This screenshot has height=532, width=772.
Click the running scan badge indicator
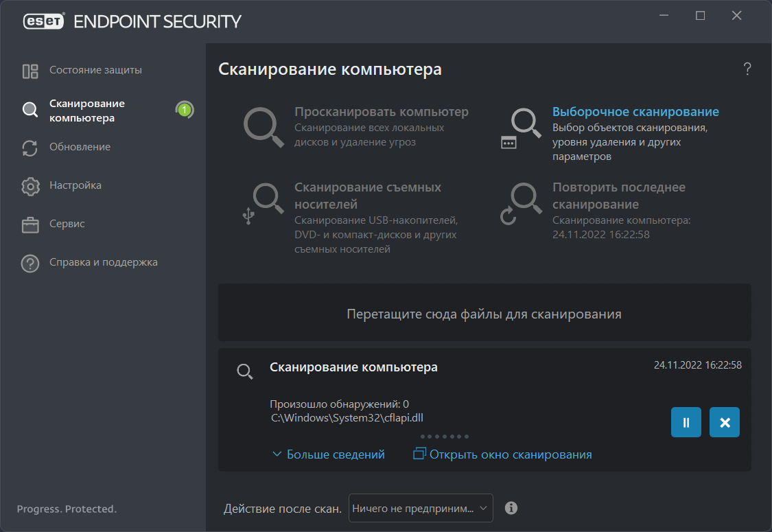click(x=184, y=109)
